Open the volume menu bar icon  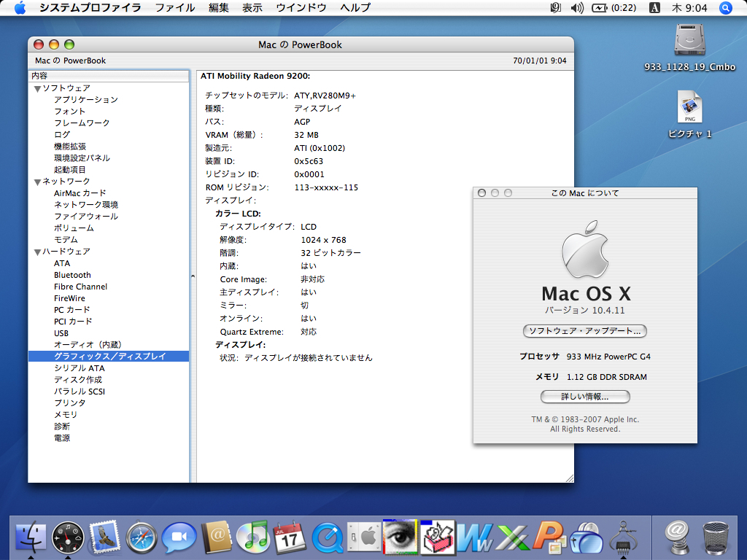coord(577,8)
